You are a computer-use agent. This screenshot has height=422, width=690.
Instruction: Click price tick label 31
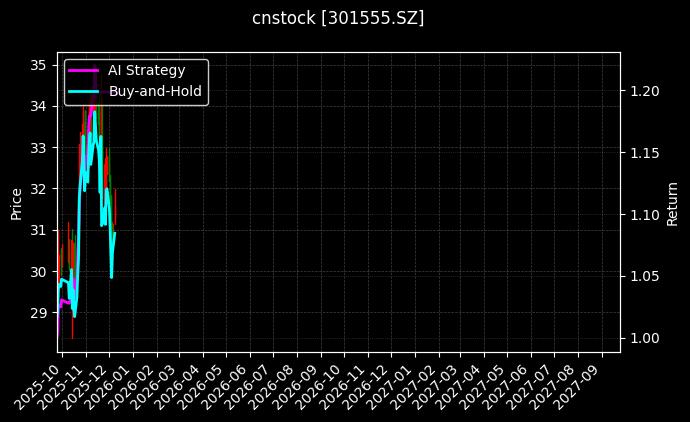click(x=38, y=230)
